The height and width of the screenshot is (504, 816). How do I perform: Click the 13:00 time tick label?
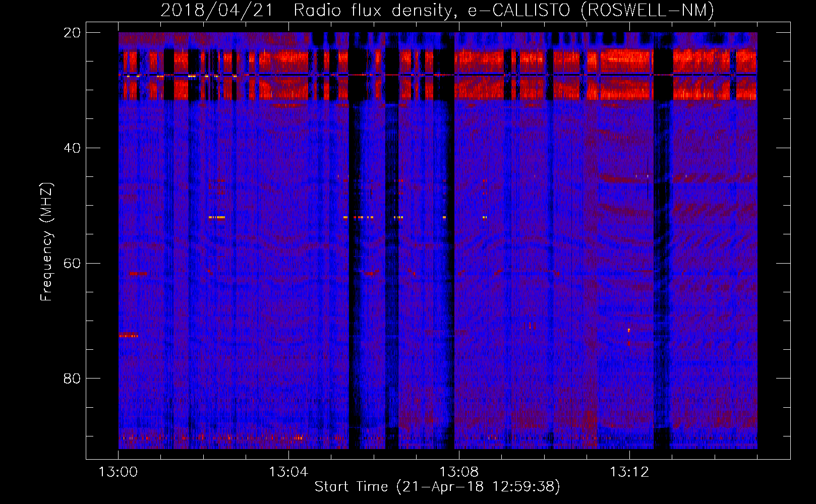pyautogui.click(x=118, y=472)
